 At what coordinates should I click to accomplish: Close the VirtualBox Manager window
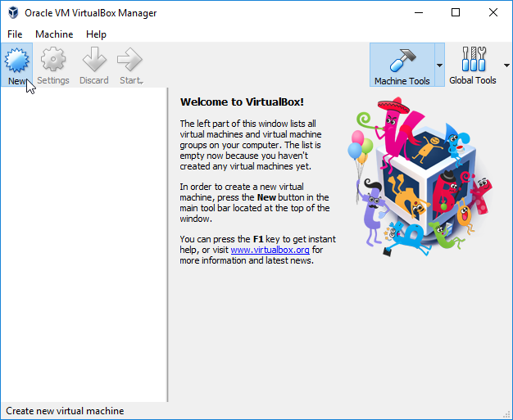click(493, 13)
